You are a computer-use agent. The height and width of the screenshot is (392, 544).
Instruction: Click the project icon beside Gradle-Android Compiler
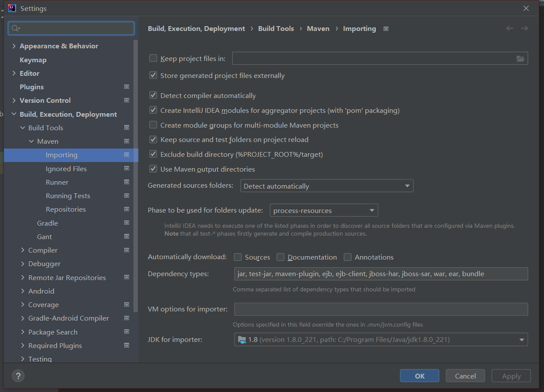126,318
